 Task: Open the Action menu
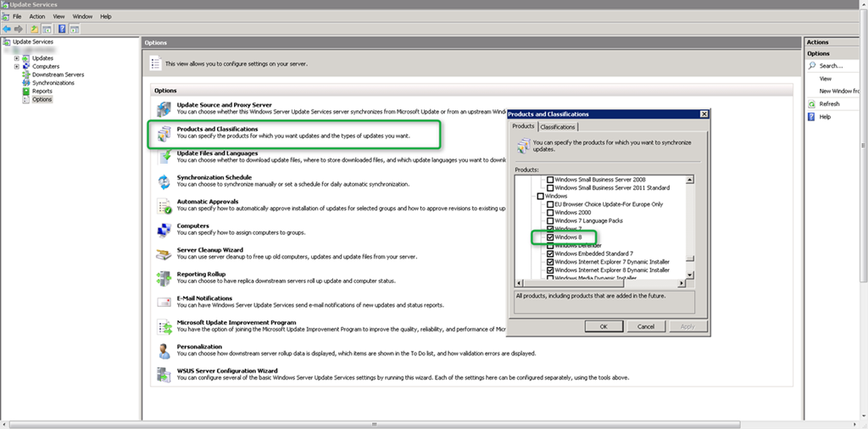(37, 17)
